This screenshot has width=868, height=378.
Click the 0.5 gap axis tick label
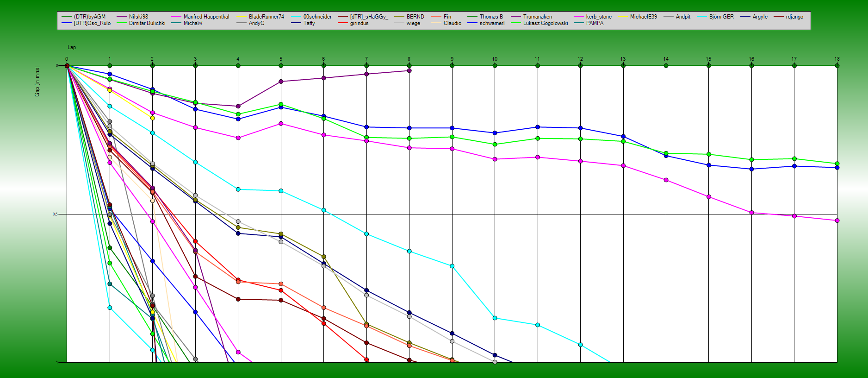[x=55, y=214]
